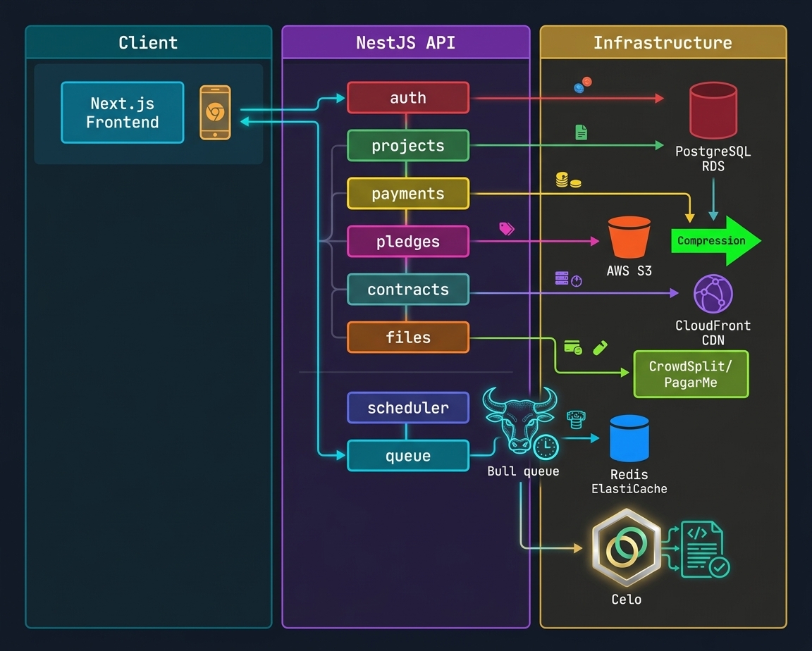Select the NestJS API column header
Image resolution: width=812 pixels, height=651 pixels.
405,42
